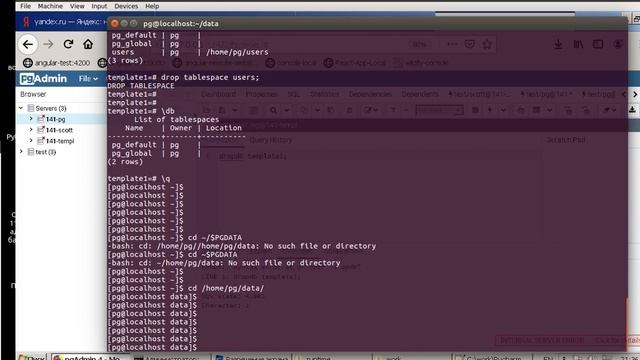Click the '/home/pg/users' location text
This screenshot has width=640, height=360.
(x=237, y=52)
